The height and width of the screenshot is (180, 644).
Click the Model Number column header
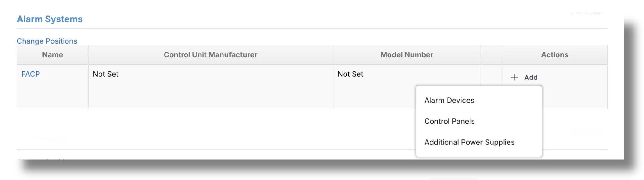pyautogui.click(x=407, y=55)
